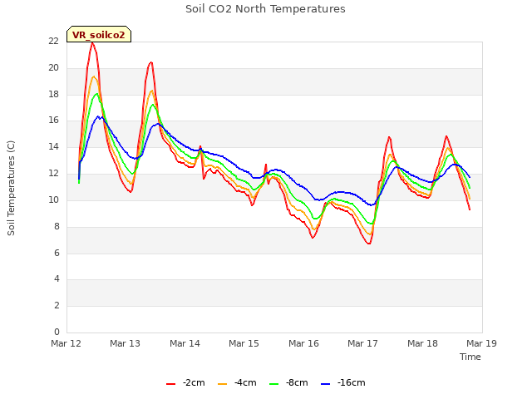Viewport: 532px width, 399px height.
Task: Click the Time axis label
Action: pos(470,357)
